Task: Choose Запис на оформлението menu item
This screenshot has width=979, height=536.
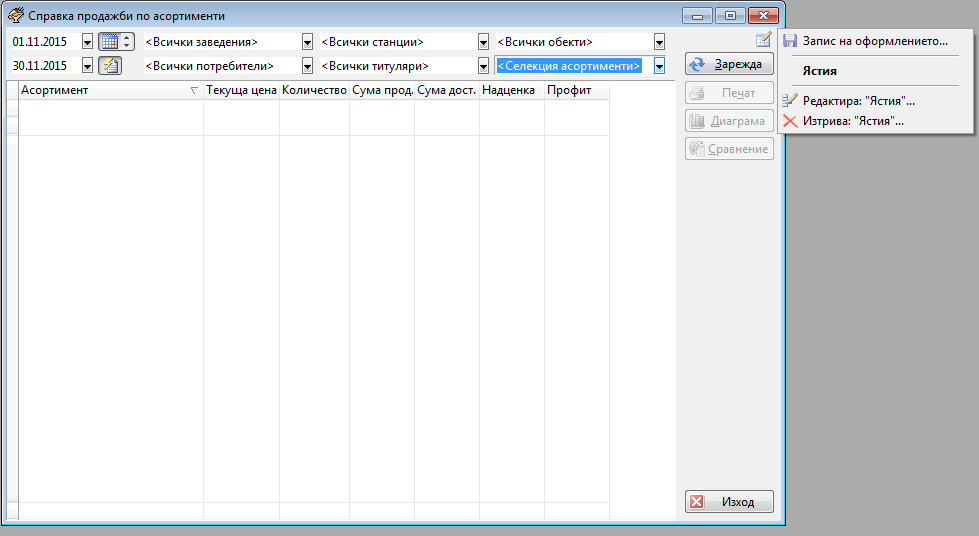Action: pos(874,41)
